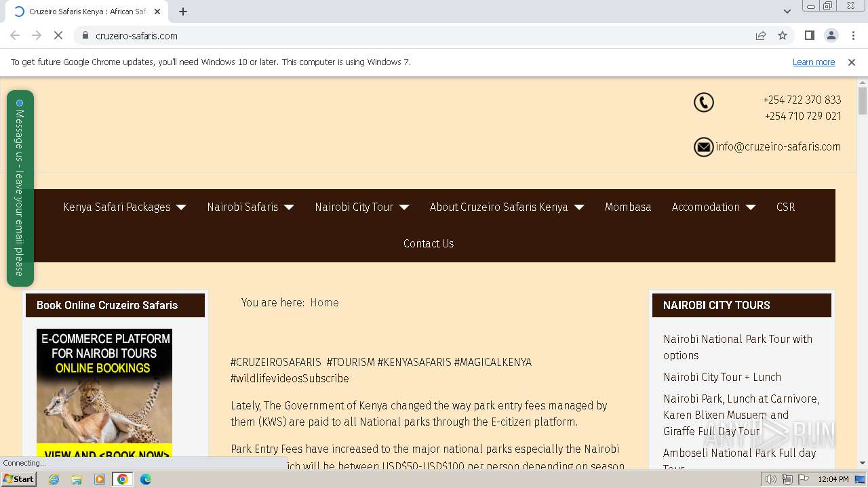Open About Cruzeiro Safaris Kenya menu
868x488 pixels.
(x=499, y=207)
